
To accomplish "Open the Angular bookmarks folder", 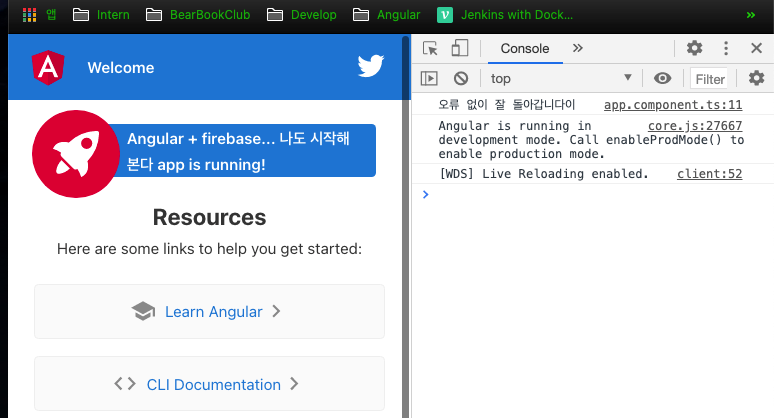I will coord(387,15).
